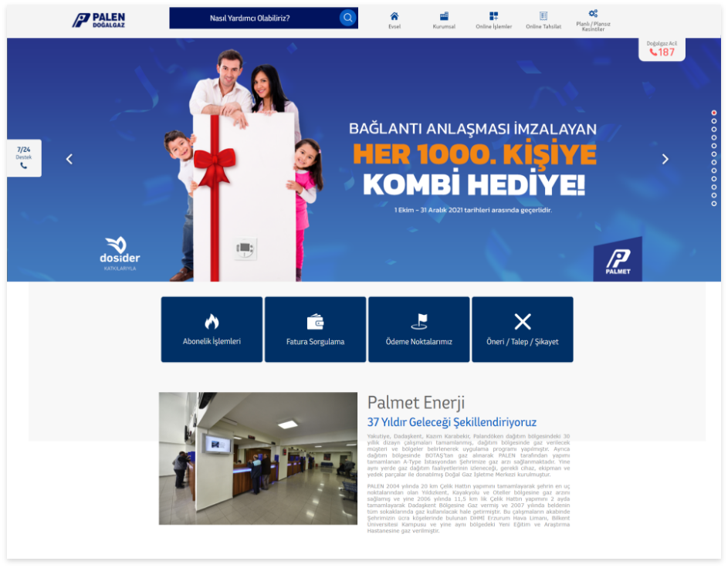
Task: Click the paragraph starting 'PALEN 2004 yılında'
Action: coord(469,509)
